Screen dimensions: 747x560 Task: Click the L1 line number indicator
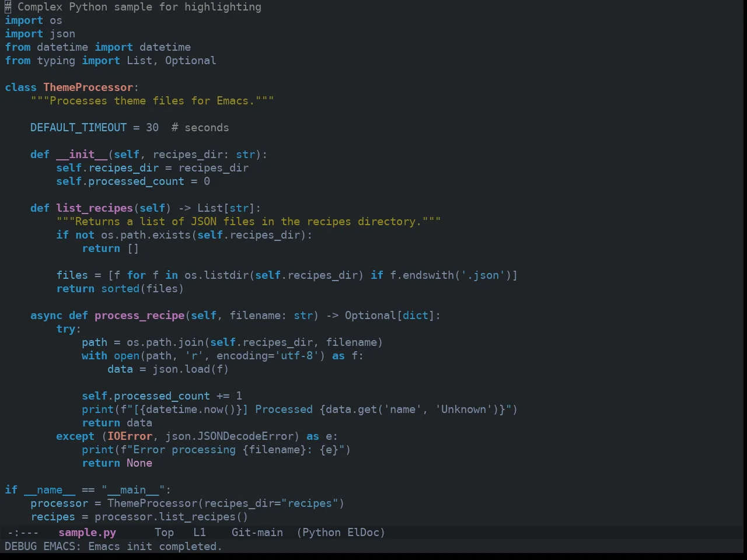pos(200,533)
